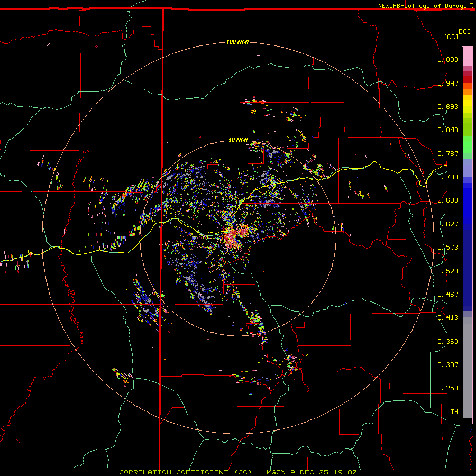Screen dimensions: 476x476
Task: Click the 0.627 scale value
Action: pyautogui.click(x=448, y=224)
